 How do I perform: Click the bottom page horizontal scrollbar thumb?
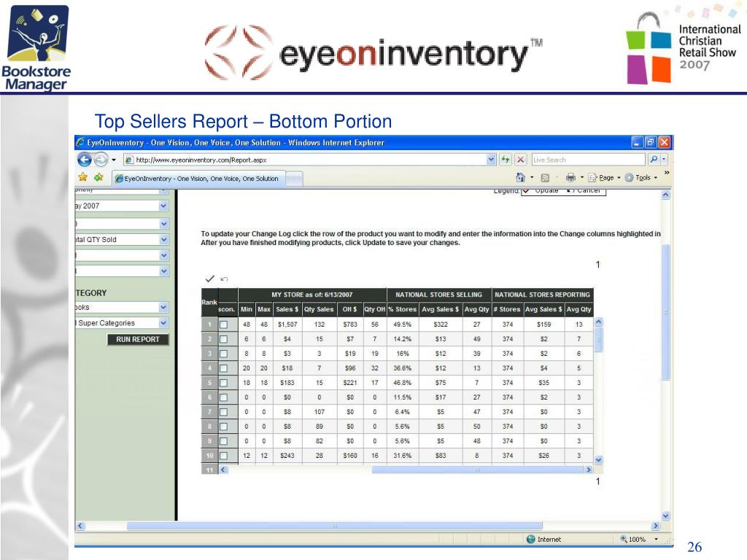[x=334, y=526]
